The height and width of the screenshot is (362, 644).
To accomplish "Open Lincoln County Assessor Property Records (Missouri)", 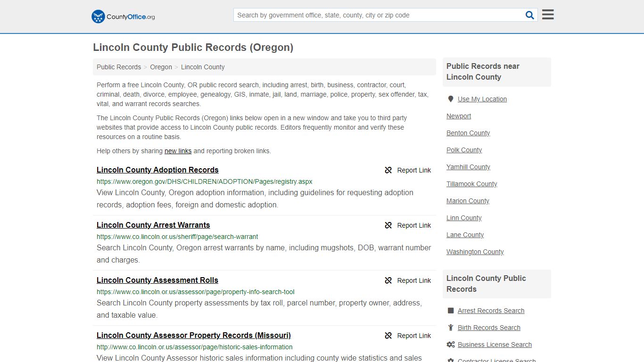I will point(194,335).
